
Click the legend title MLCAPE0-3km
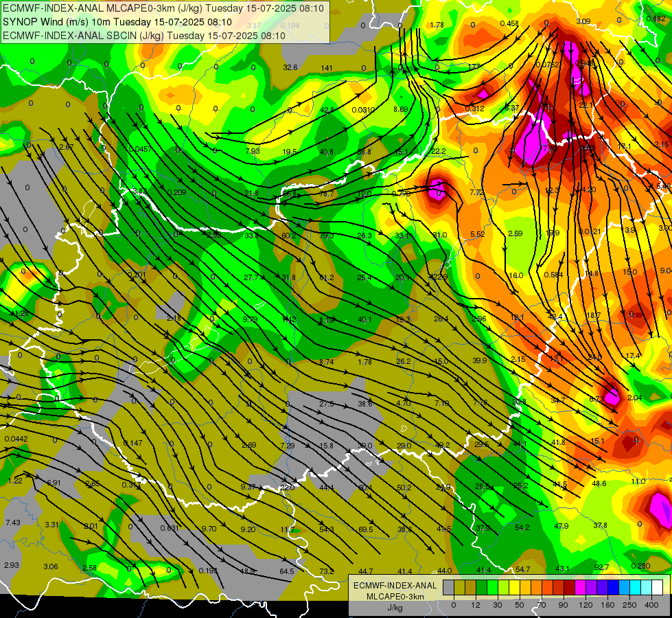tap(395, 597)
